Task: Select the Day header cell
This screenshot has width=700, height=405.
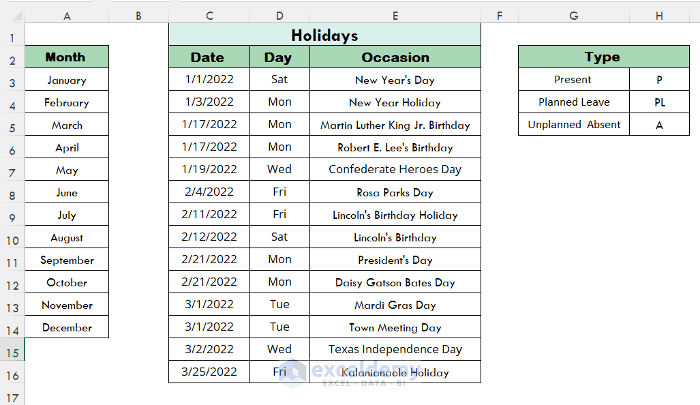Action: pyautogui.click(x=279, y=57)
